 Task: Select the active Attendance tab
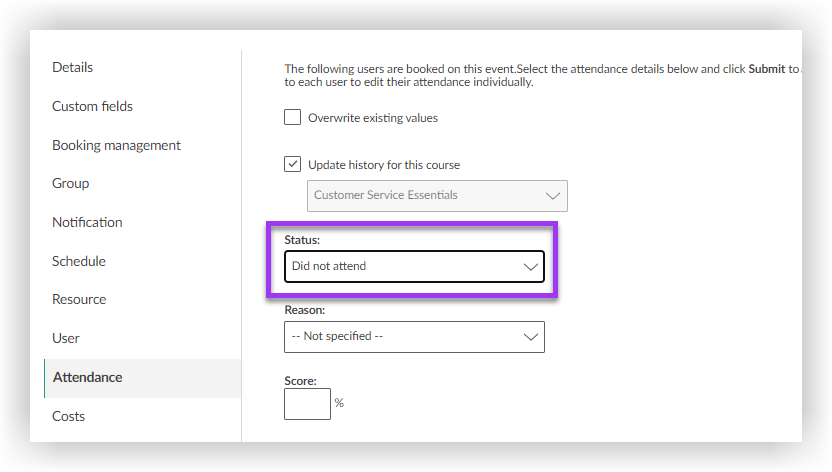tap(88, 377)
